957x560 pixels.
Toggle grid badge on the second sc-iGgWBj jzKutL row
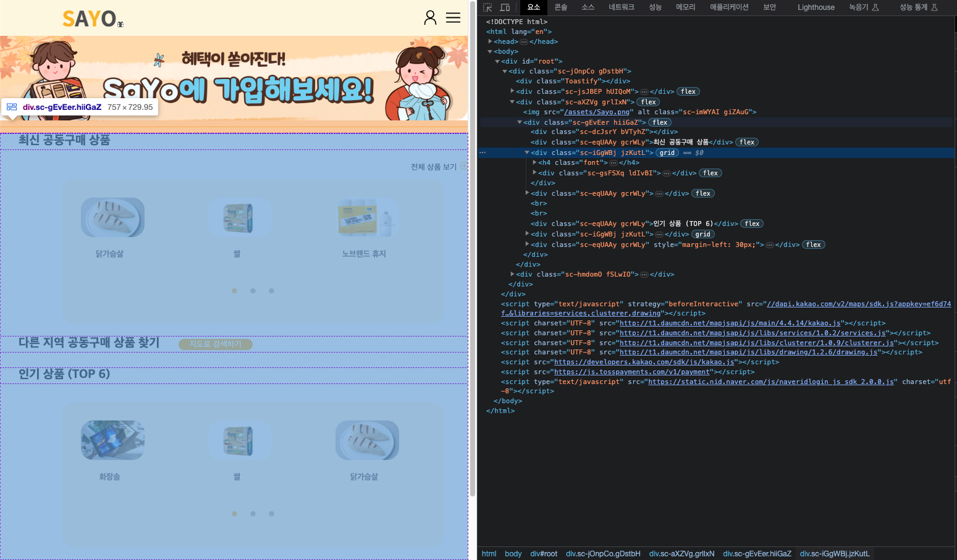703,234
